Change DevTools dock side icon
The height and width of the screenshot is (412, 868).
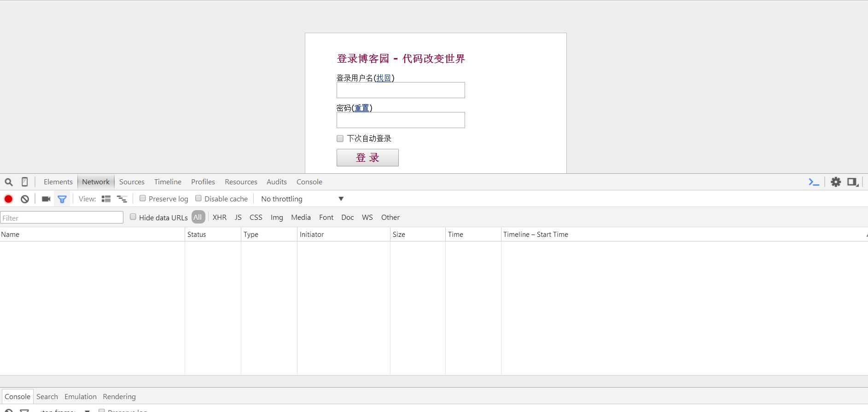pyautogui.click(x=853, y=182)
